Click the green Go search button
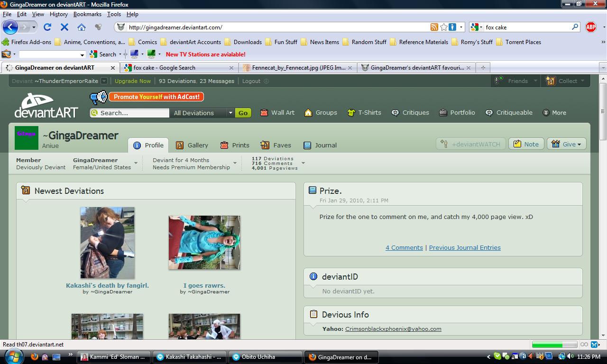 [243, 113]
